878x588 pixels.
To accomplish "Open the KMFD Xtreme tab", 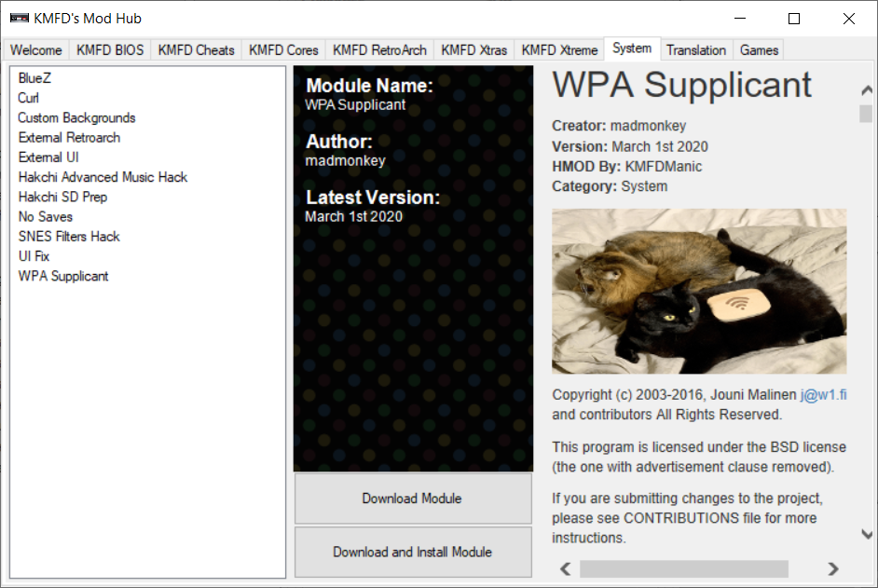I will tap(559, 49).
